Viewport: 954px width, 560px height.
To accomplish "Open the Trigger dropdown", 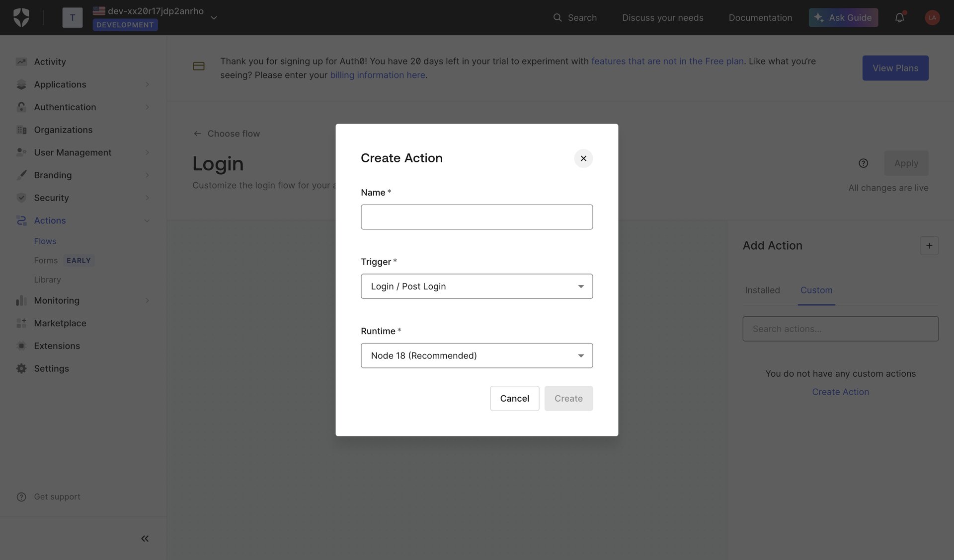I will [477, 286].
